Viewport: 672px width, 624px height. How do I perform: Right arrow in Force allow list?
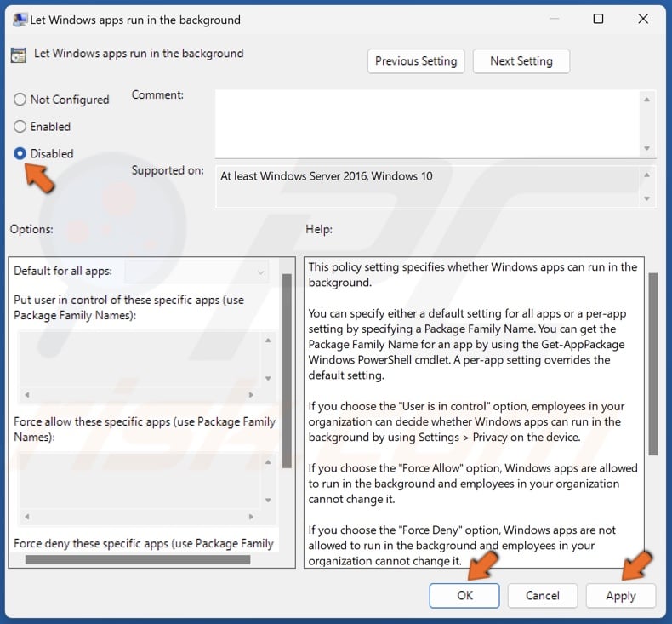coord(251,517)
